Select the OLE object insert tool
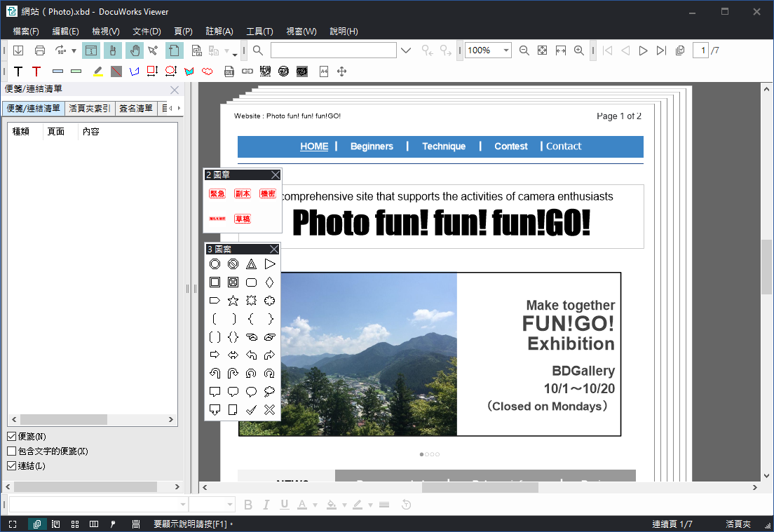This screenshot has height=532, width=774. (x=229, y=71)
